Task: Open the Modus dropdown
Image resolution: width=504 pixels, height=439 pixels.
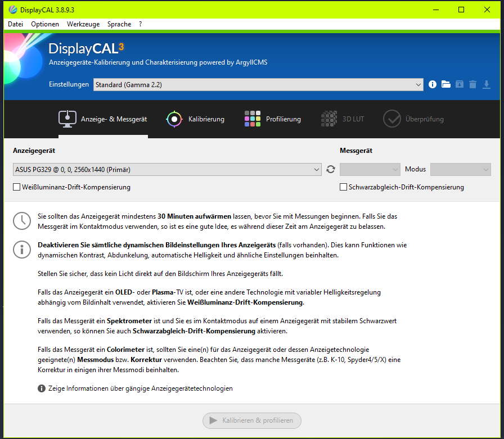Action: 460,169
